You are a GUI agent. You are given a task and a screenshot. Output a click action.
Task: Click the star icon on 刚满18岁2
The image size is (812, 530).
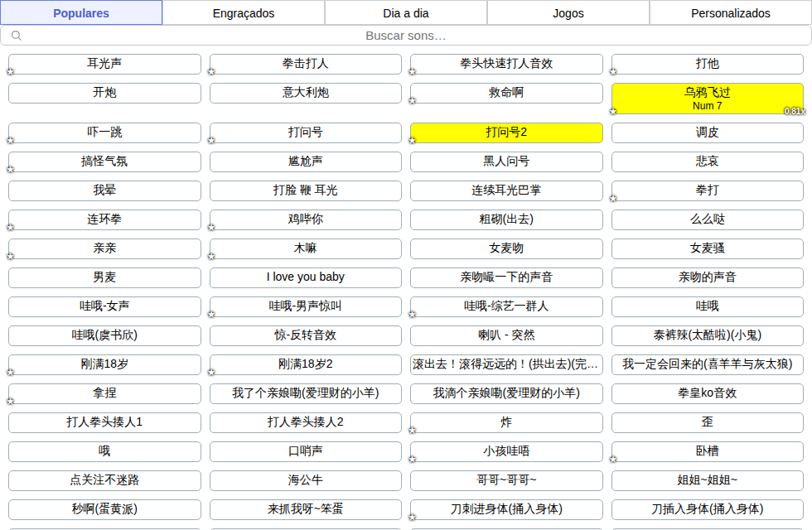click(x=211, y=373)
